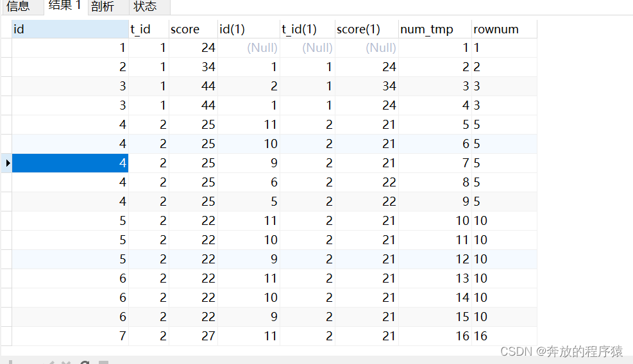This screenshot has width=633, height=364.
Task: Select the num_tmp cell showing 13
Action: [x=435, y=279]
